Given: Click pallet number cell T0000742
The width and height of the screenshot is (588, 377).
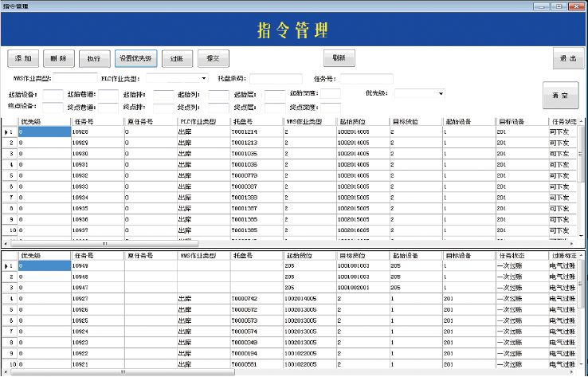Looking at the screenshot, I should tap(257, 299).
